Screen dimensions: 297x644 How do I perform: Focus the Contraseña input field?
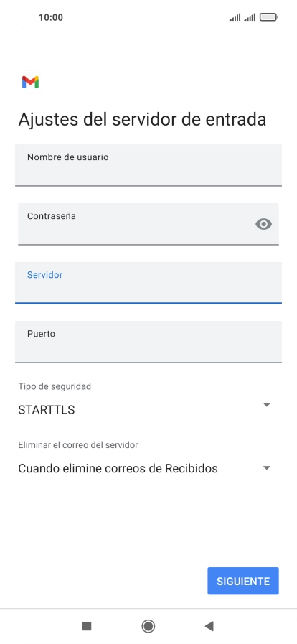coord(148,224)
